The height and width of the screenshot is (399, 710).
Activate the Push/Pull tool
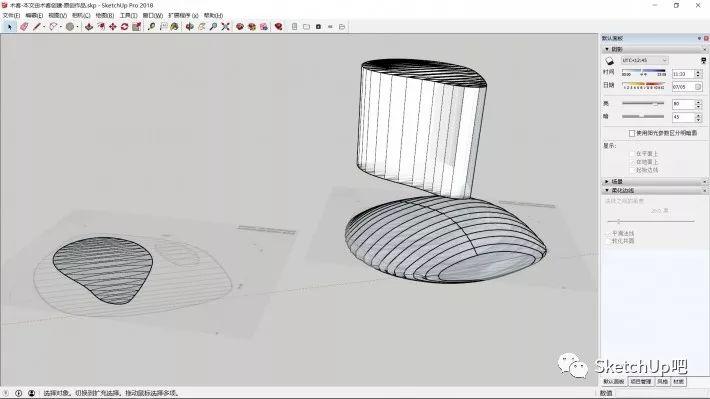click(x=89, y=27)
